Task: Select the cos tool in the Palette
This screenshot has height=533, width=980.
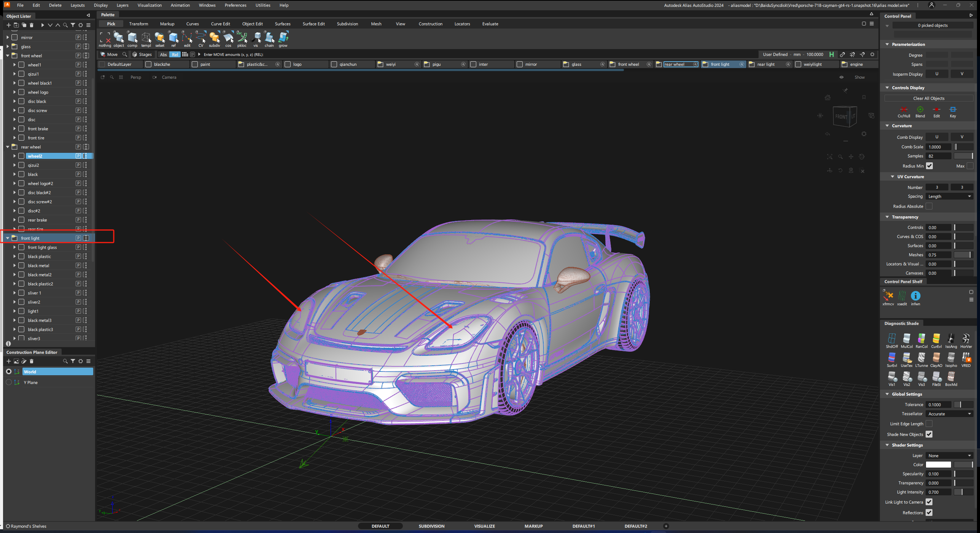Action: (228, 38)
